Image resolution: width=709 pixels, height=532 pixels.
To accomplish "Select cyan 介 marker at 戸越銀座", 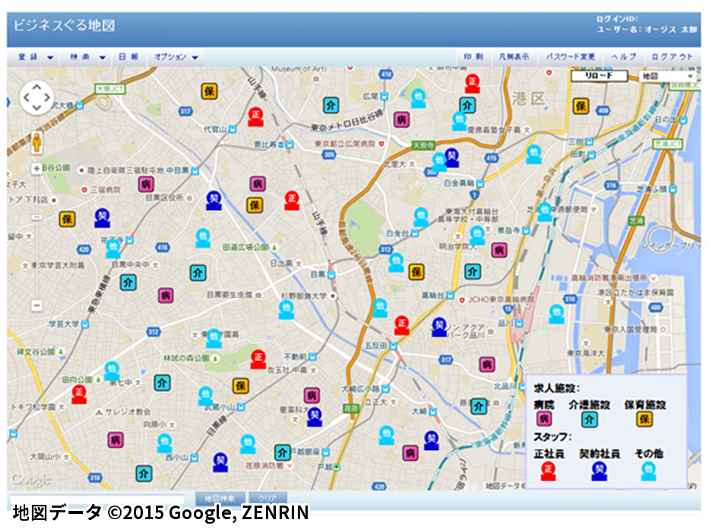I will (x=283, y=452).
